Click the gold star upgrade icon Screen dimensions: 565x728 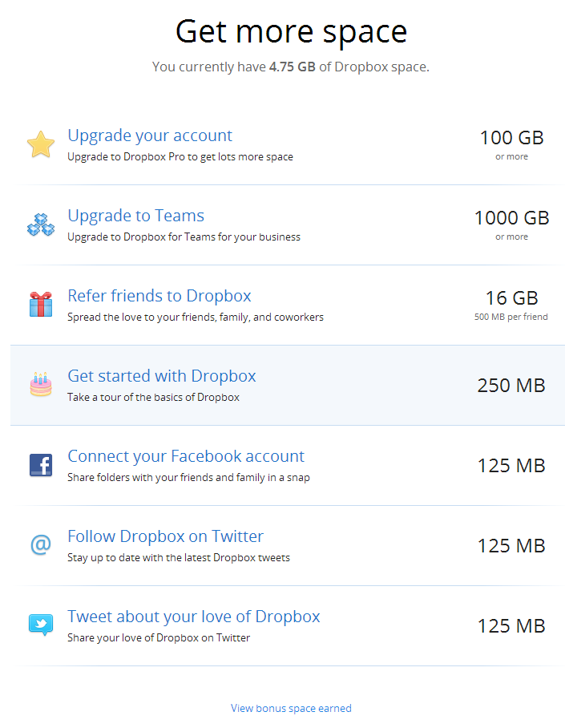pos(41,144)
